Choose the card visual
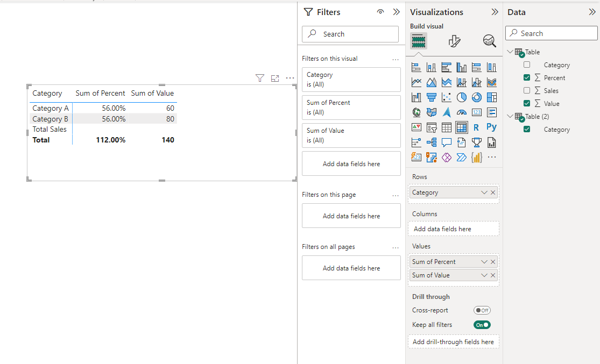 476,112
